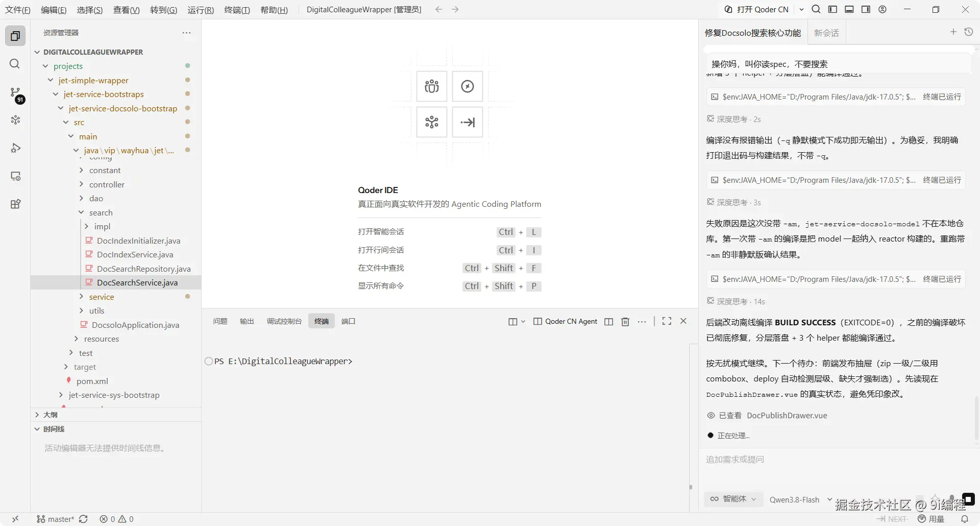Image resolution: width=980 pixels, height=526 pixels.
Task: Split the terminal pane
Action: click(608, 321)
